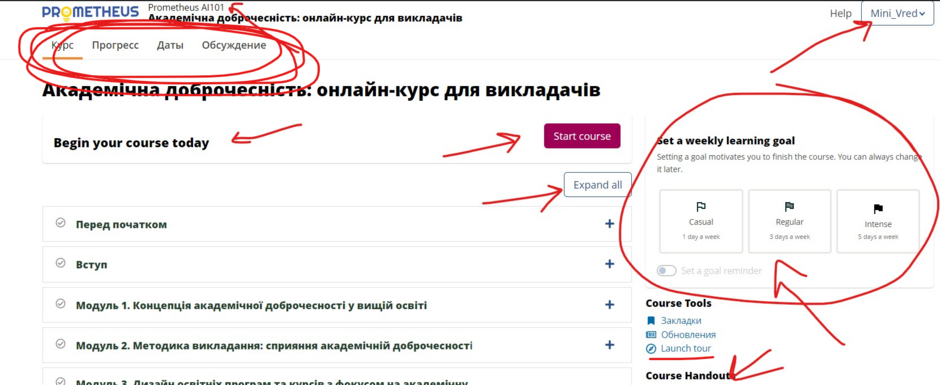Click the Модуль 2 section title text
This screenshot has width=940, height=385.
coord(274,345)
